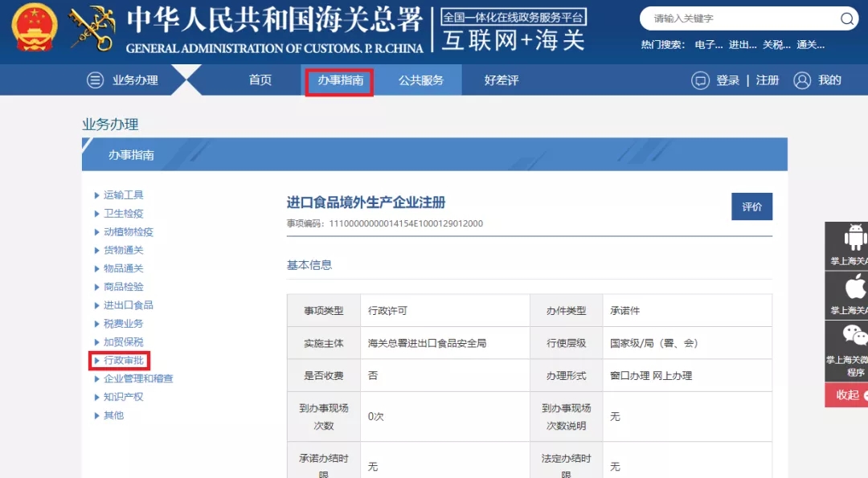Expand the 运输工具 tree item

click(x=123, y=195)
